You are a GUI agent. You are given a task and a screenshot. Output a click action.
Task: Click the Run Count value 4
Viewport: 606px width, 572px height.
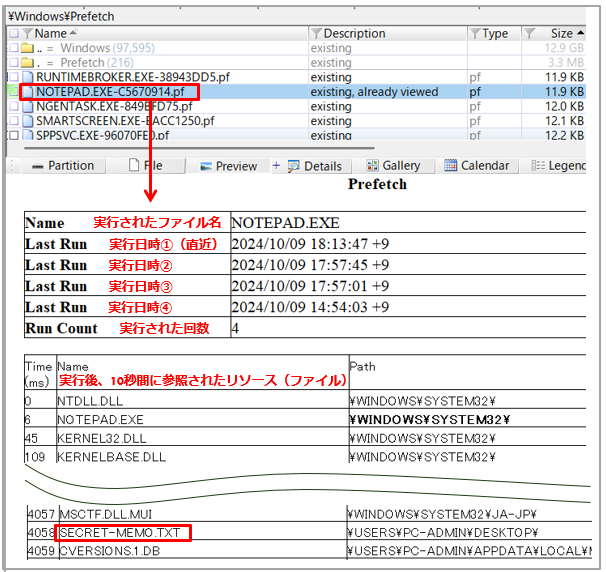(235, 328)
